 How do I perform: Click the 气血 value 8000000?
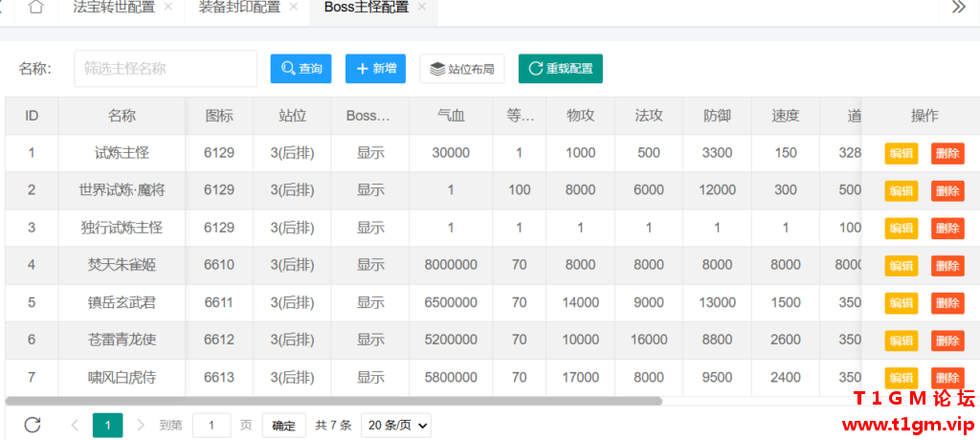click(451, 265)
